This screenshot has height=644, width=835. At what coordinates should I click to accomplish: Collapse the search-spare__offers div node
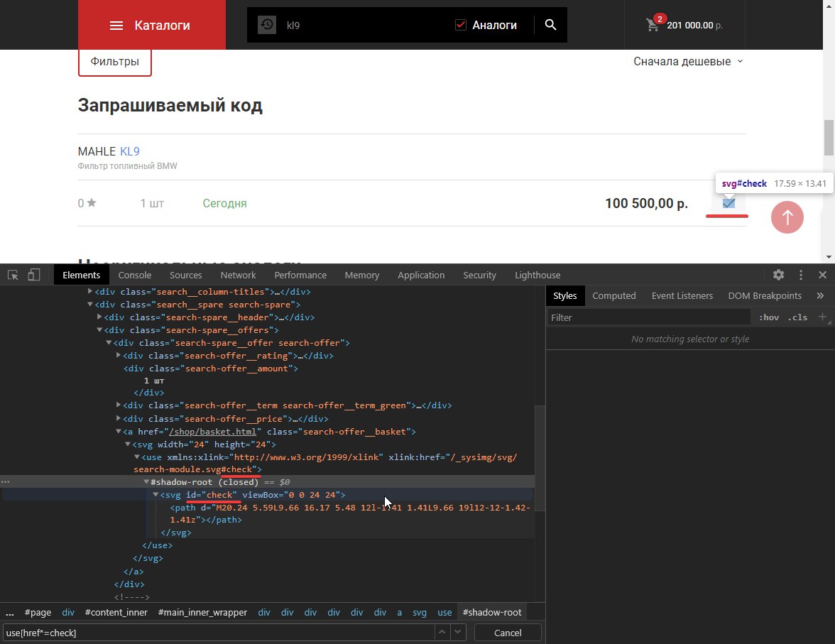tap(100, 330)
